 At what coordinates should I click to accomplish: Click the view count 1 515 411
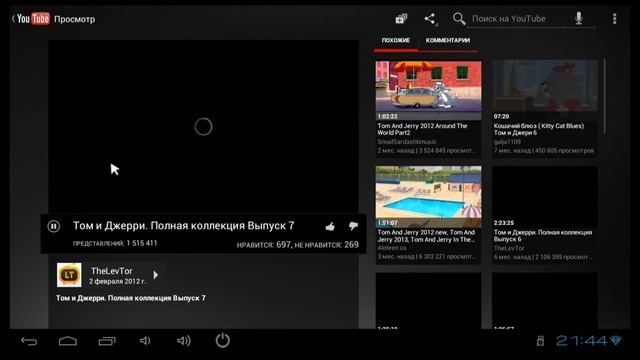click(x=142, y=243)
